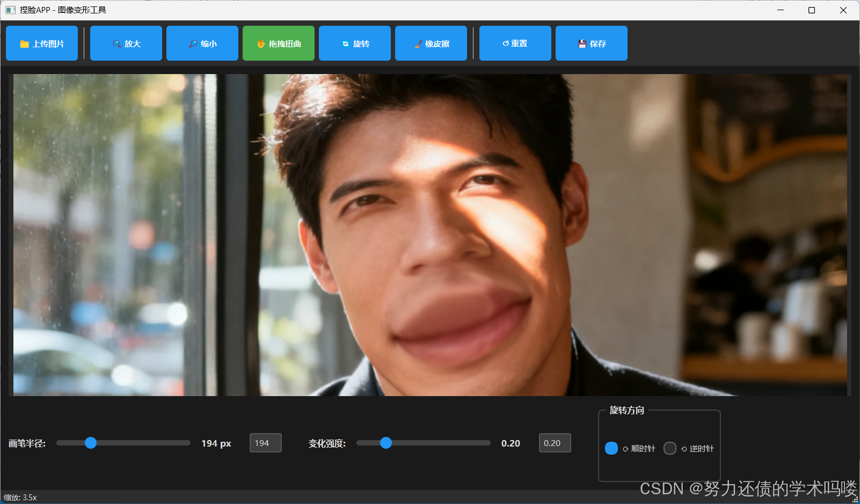Activate the green 拖拽扭曲 drag warp tool
The height and width of the screenshot is (504, 860).
pos(279,43)
